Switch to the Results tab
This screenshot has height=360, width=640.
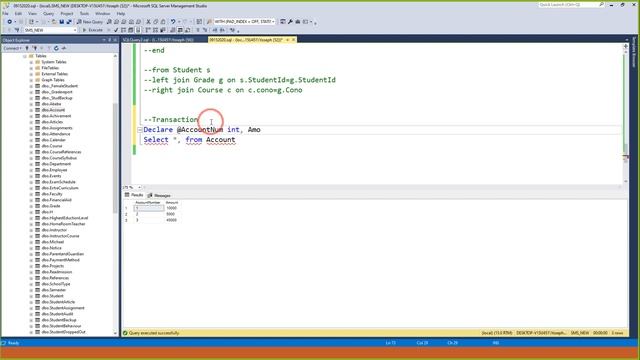click(x=134, y=195)
